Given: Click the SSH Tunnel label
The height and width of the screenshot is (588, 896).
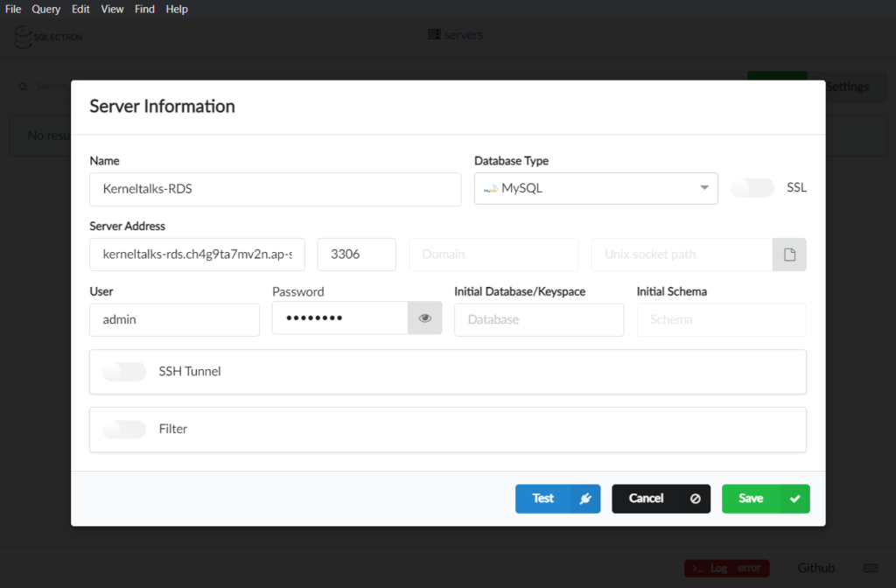Looking at the screenshot, I should [x=190, y=371].
